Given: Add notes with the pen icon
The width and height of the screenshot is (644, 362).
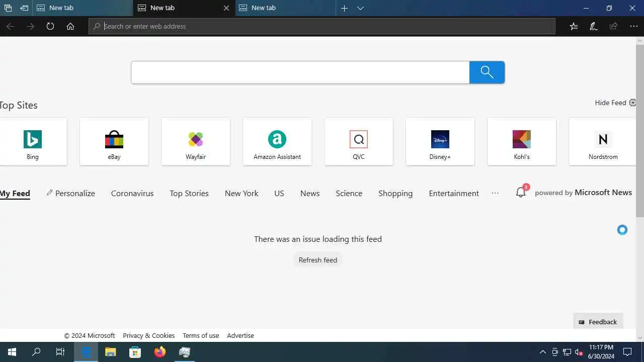Looking at the screenshot, I should [594, 26].
